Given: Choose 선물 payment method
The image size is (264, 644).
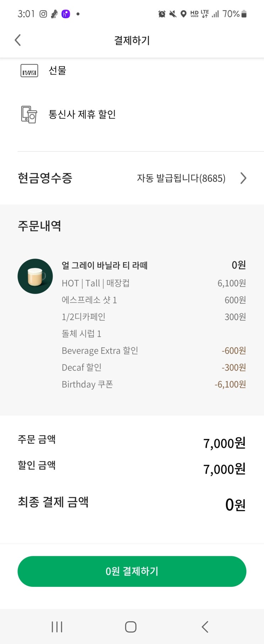Looking at the screenshot, I should coord(58,71).
